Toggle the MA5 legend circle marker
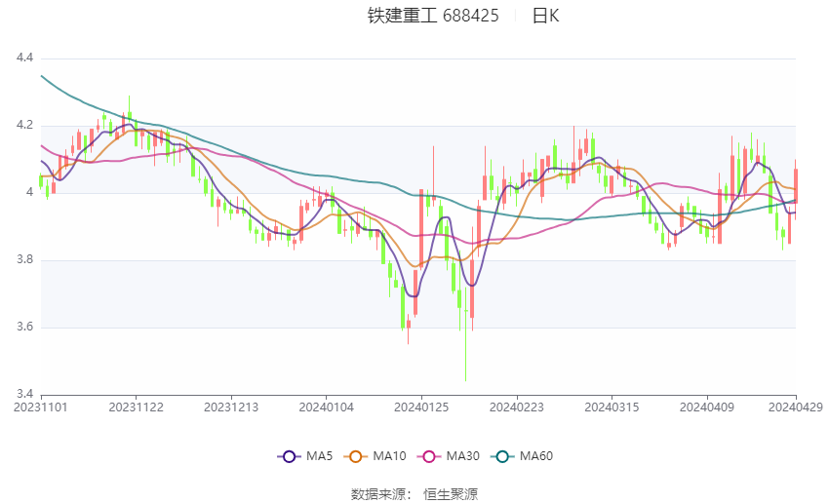This screenshot has height=504, width=829. click(x=288, y=455)
